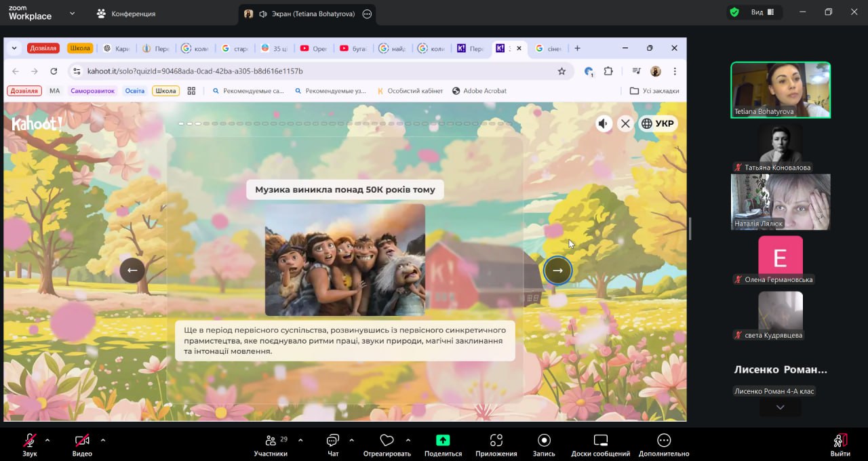Image resolution: width=868 pixels, height=461 pixels.
Task: Mute Kahoot sound with the speaker icon
Action: click(x=603, y=123)
